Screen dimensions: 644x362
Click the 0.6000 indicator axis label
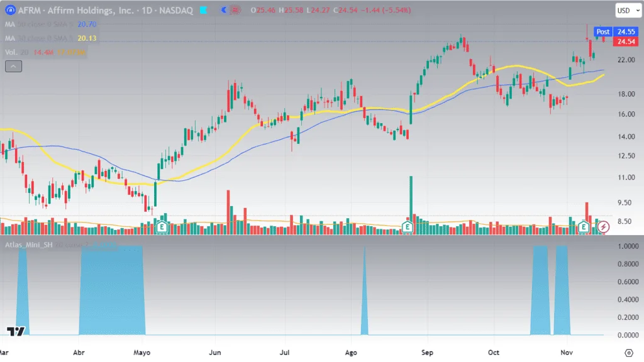[628, 282]
